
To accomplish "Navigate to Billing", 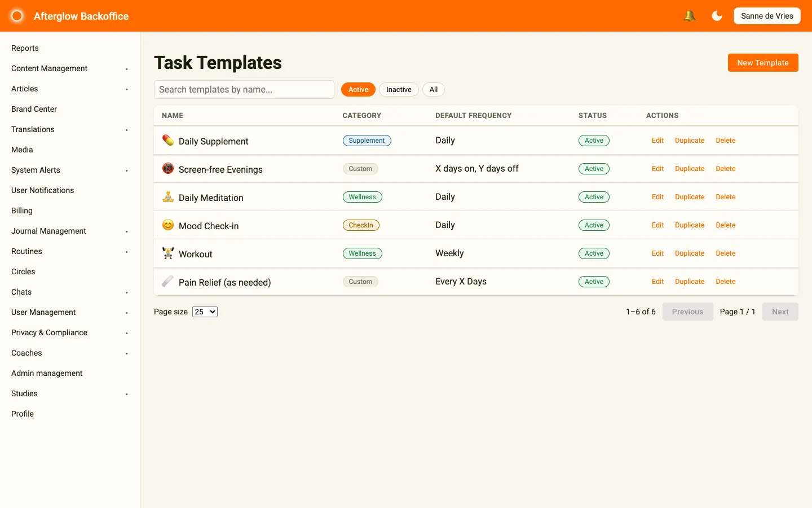I will 22,211.
